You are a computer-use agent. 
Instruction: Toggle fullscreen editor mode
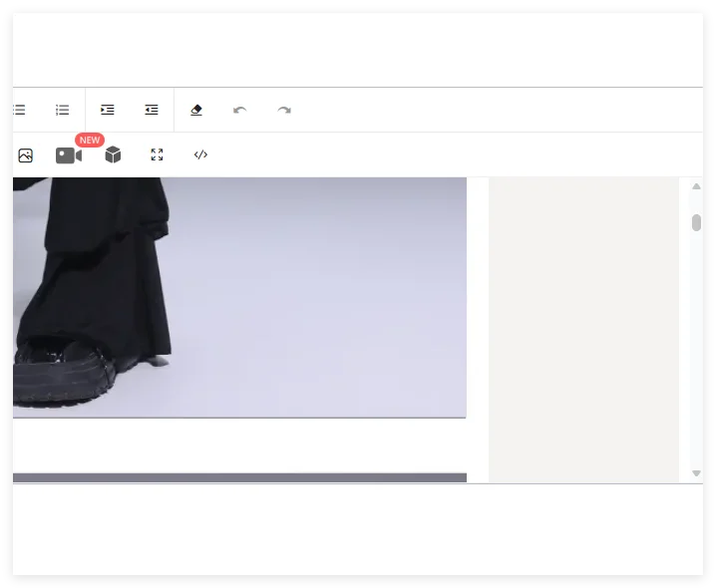(157, 154)
